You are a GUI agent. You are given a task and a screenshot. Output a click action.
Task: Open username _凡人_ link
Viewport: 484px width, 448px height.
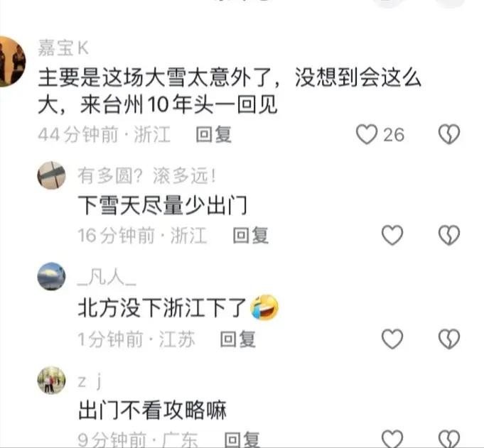coord(107,277)
